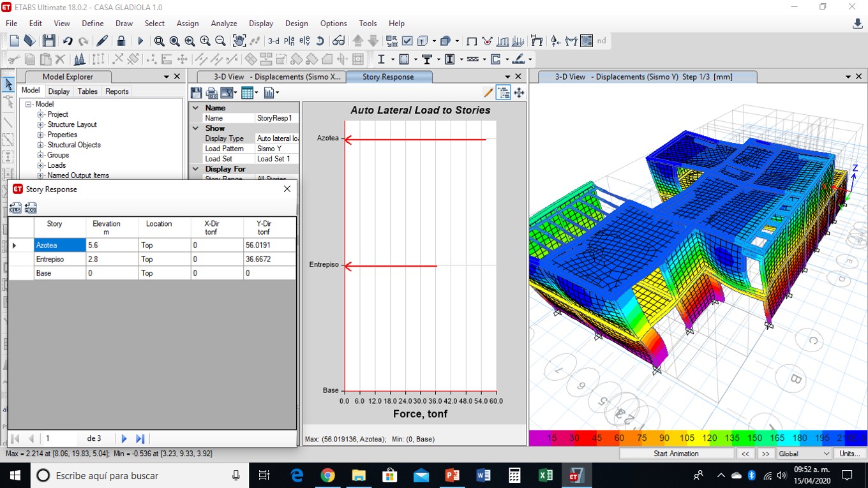Click the Units button in status bar
Screen dimensions: 868x488
pos(849,454)
